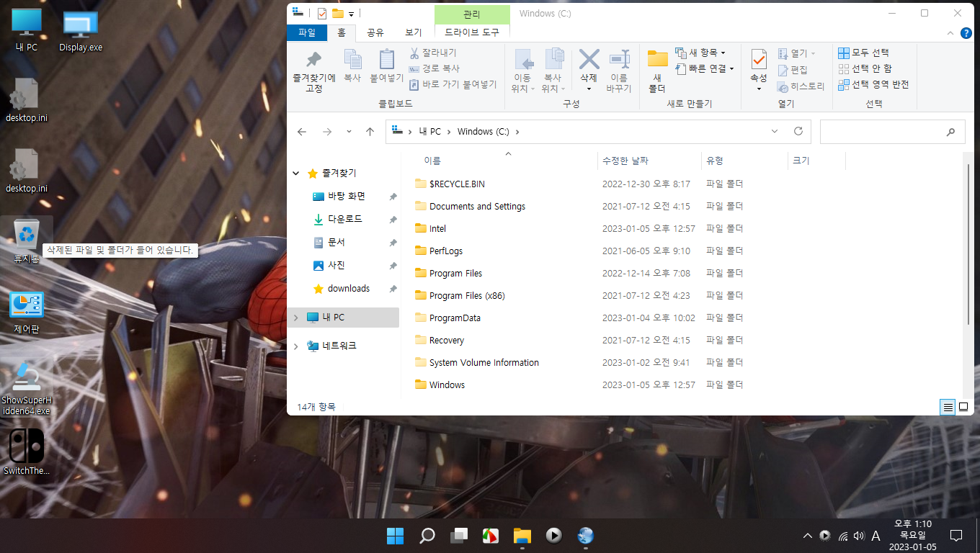
Task: Open the 이동 위치 move-to menu
Action: (522, 71)
